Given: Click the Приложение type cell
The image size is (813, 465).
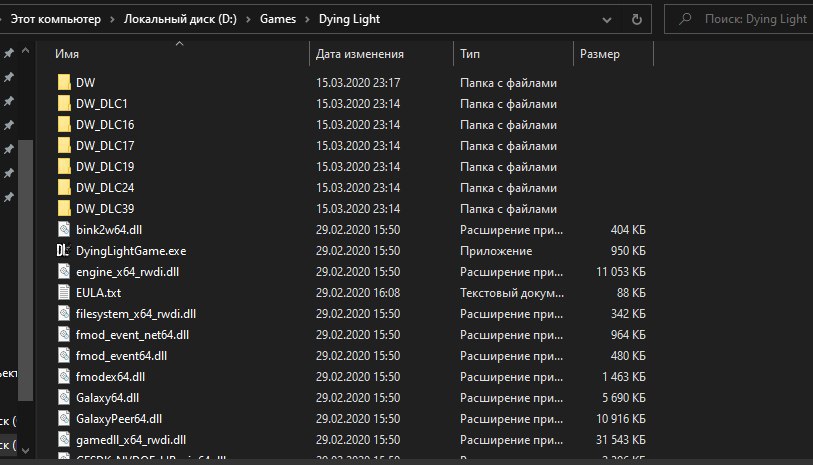Looking at the screenshot, I should 496,251.
